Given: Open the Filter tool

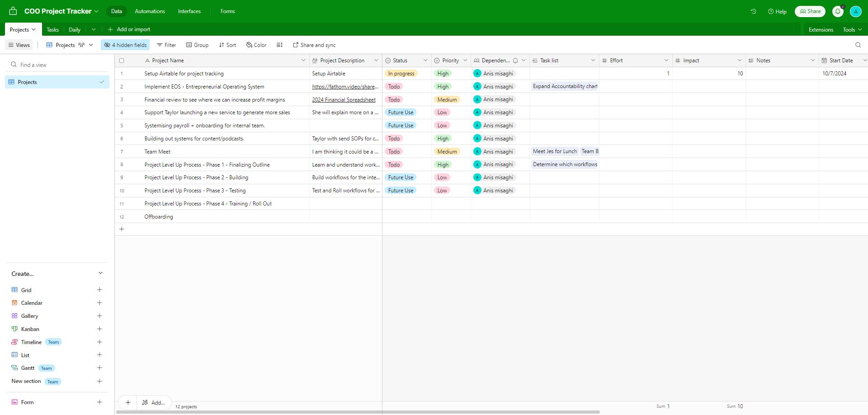Looking at the screenshot, I should (166, 45).
